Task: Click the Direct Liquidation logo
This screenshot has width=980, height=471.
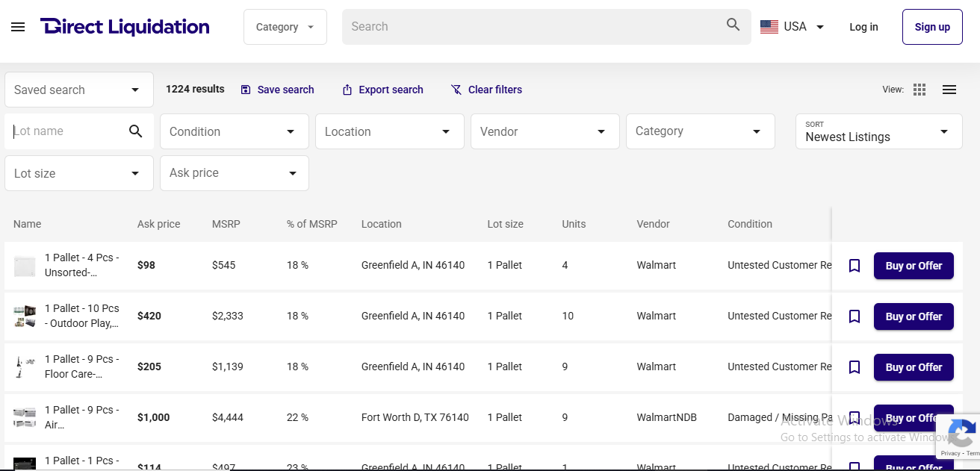Action: click(125, 27)
